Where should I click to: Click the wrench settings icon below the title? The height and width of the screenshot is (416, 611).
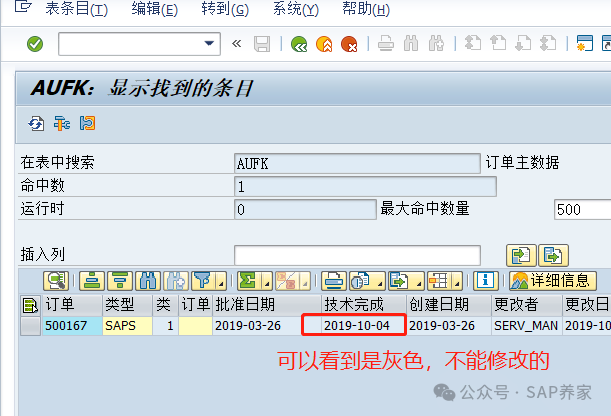[62, 124]
